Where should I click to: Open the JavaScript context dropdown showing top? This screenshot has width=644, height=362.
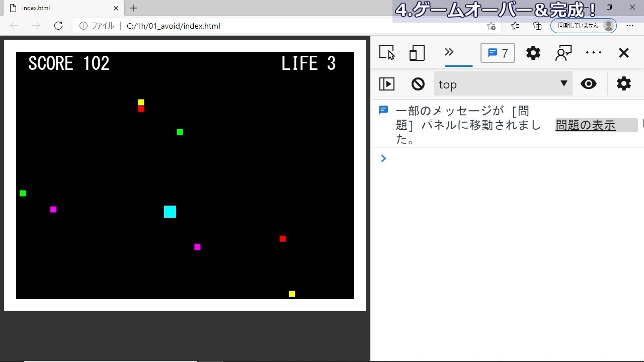pyautogui.click(x=503, y=84)
